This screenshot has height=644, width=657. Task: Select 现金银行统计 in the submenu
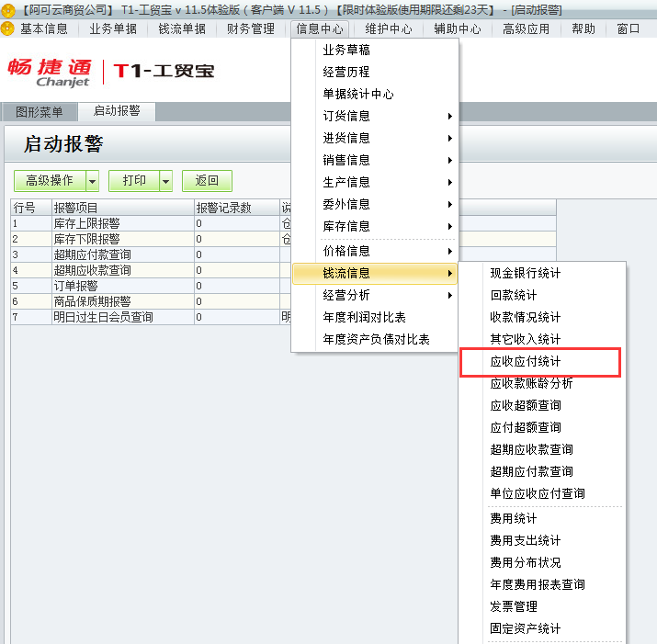pyautogui.click(x=542, y=273)
